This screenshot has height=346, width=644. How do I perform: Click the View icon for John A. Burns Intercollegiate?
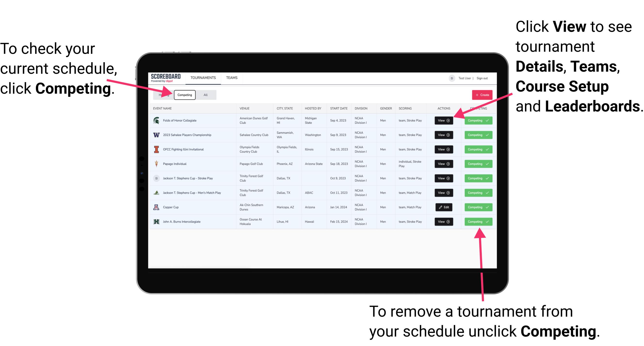pos(443,222)
